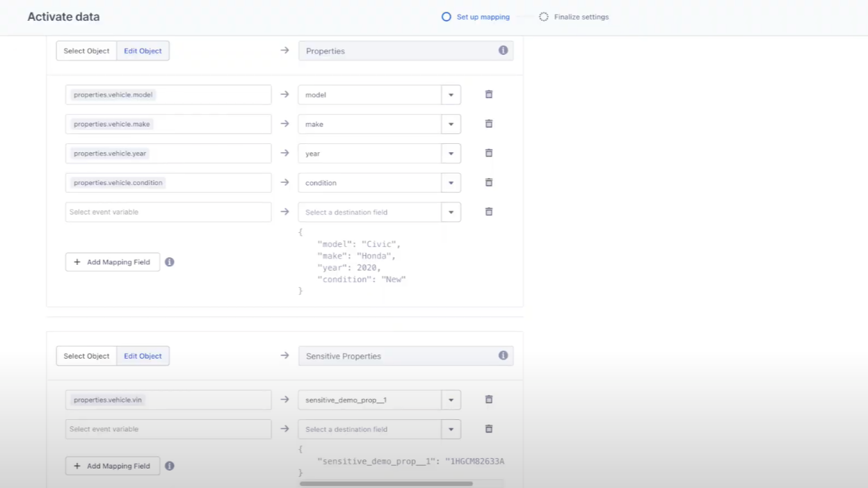Click empty Select event variable field under Properties
The height and width of the screenshot is (488, 868).
click(168, 212)
